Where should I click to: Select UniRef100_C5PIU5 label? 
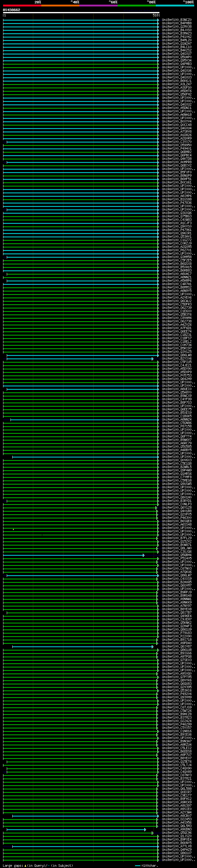pos(177,362)
